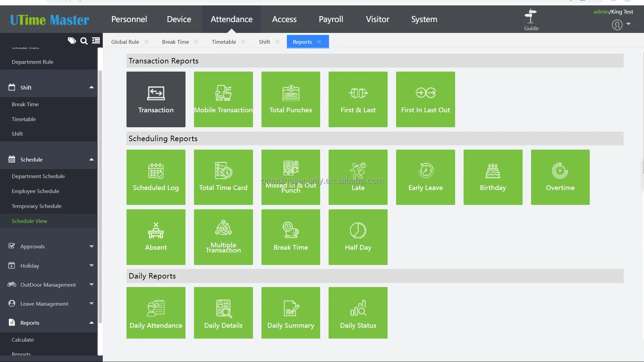Open the Mobile Transaction report tile

(x=223, y=99)
